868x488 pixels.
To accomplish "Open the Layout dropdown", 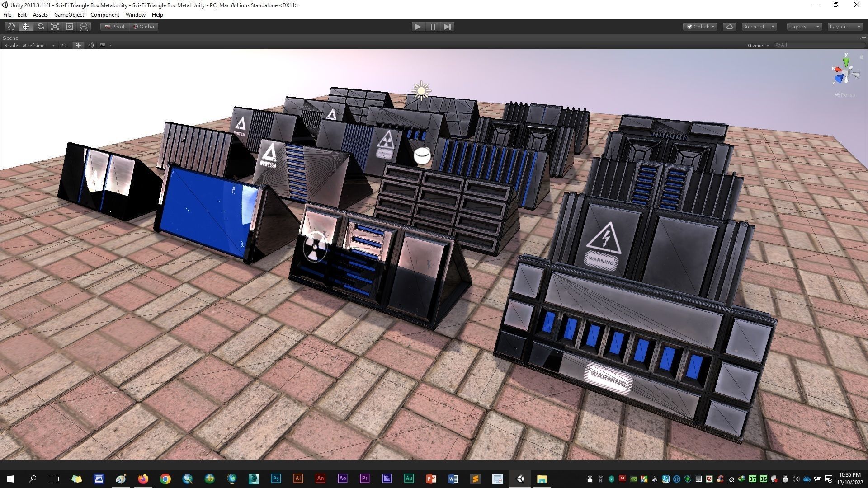I will click(844, 27).
